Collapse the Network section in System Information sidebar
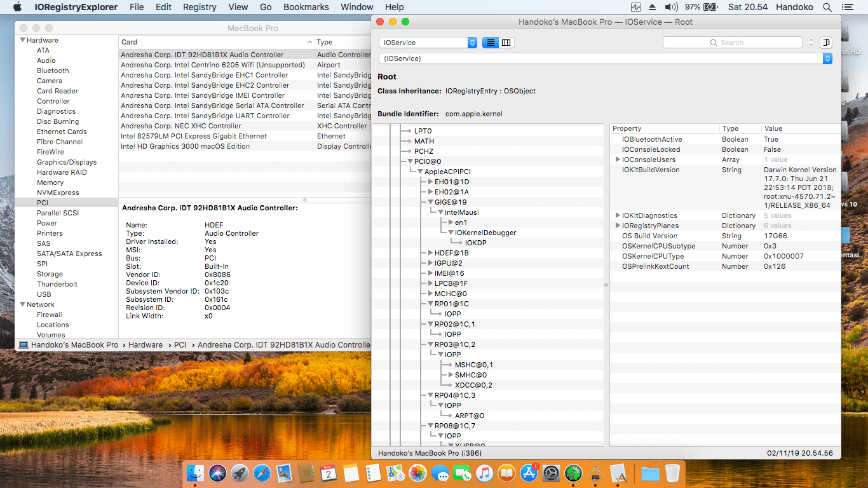Image resolution: width=868 pixels, height=488 pixels. 22,304
